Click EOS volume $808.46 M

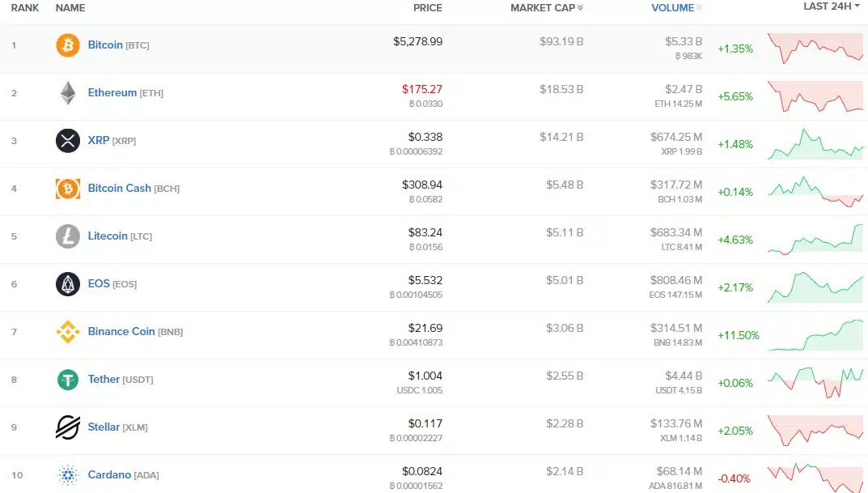676,280
